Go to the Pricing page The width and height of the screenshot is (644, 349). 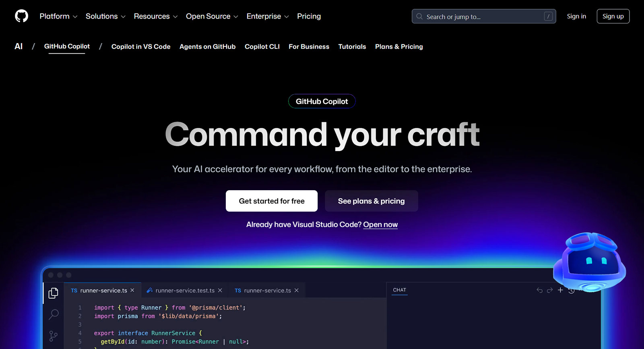point(309,16)
